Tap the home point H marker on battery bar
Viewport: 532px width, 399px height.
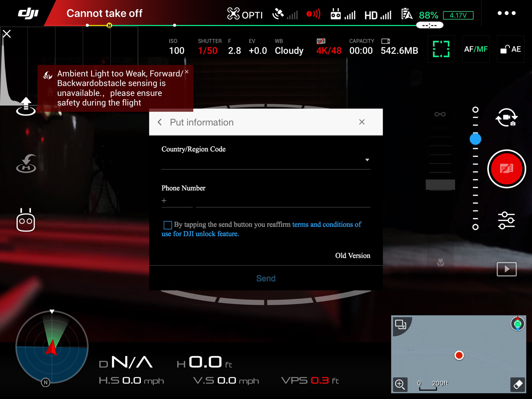[x=109, y=25]
